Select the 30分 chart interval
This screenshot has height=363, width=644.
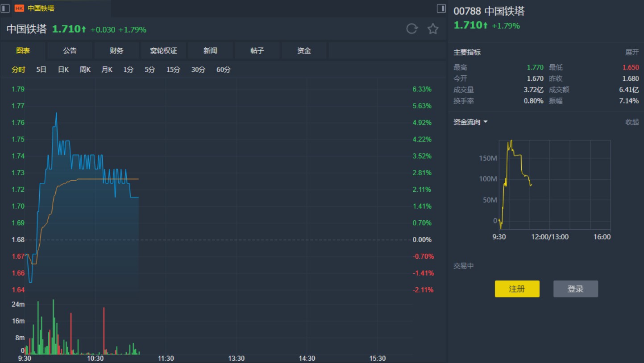tap(198, 70)
